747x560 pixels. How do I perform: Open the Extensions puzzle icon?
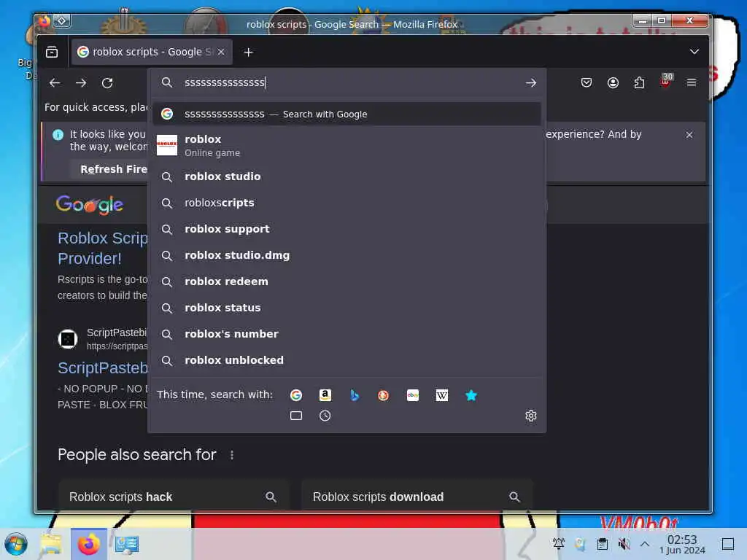[x=639, y=83]
